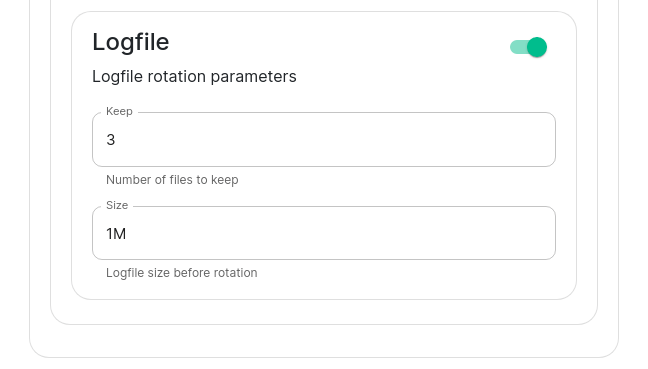
Task: Click empty space right of Size value
Action: (x=339, y=234)
